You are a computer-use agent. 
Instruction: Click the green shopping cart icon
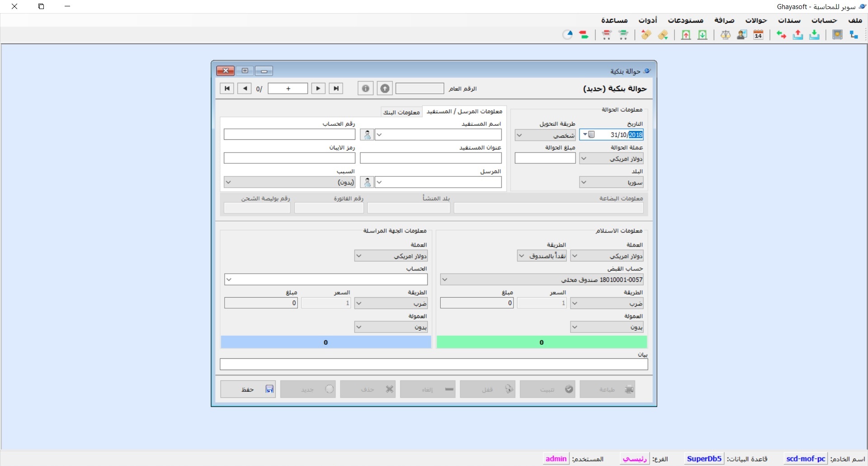623,35
